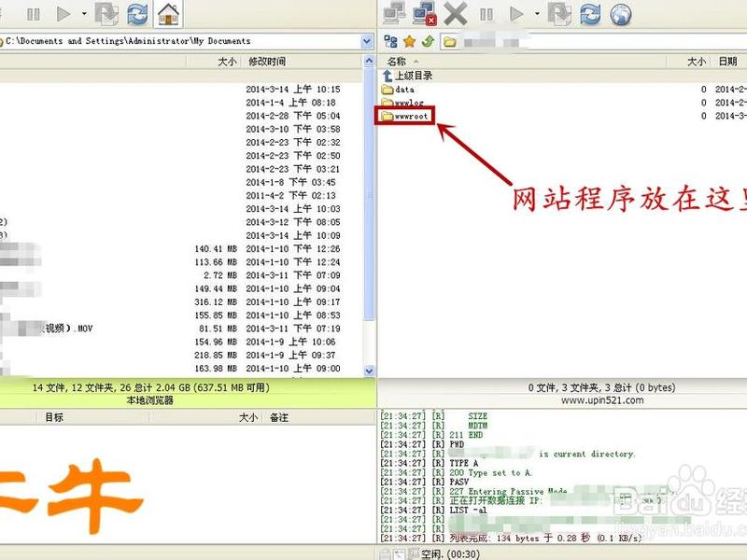Select the local file sized 163.98 MB
This screenshot has height=560, width=747.
point(181,369)
